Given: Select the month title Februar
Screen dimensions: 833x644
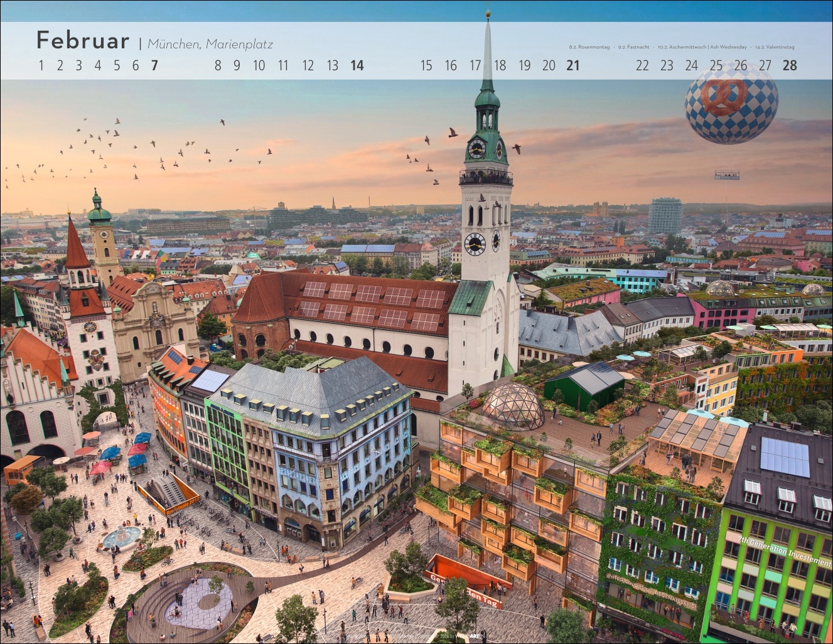Looking at the screenshot, I should tap(83, 41).
